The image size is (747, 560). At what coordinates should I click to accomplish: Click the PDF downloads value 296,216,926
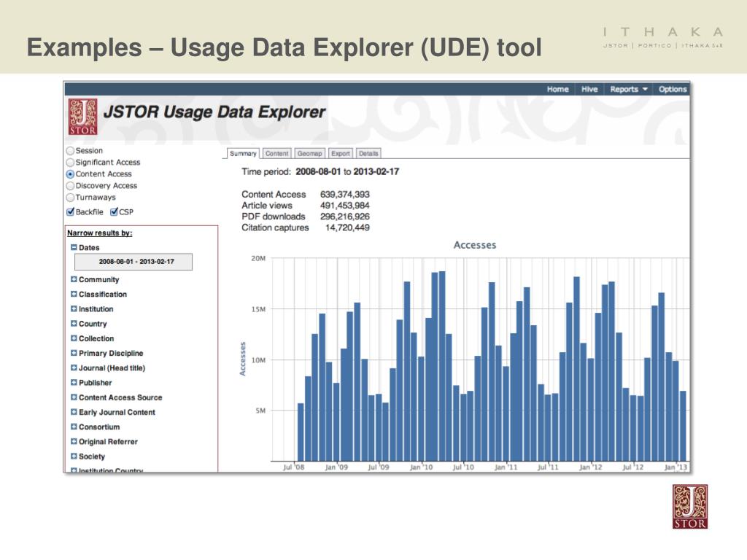click(345, 216)
